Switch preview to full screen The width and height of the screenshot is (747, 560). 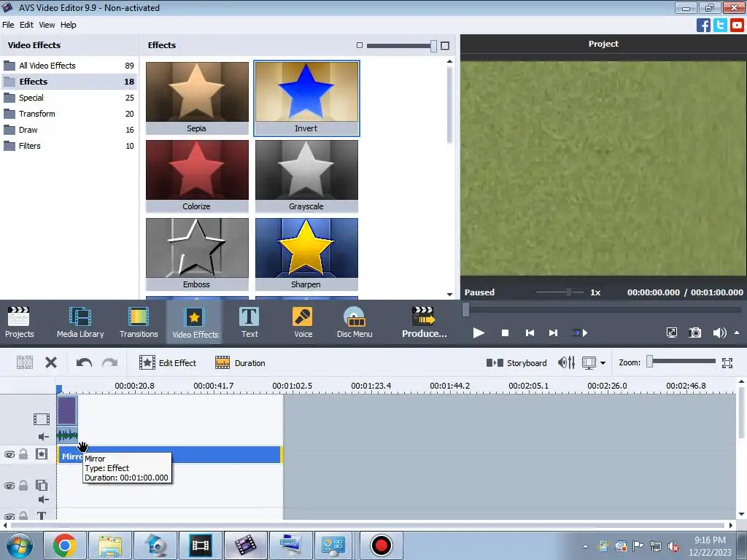coord(672,332)
